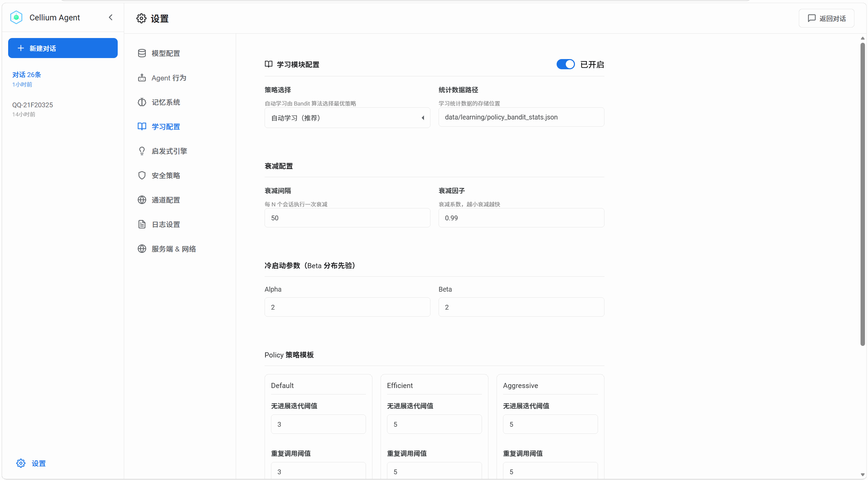Click the 衰减间隔 field showing 50
This screenshot has width=868, height=480.
click(347, 218)
